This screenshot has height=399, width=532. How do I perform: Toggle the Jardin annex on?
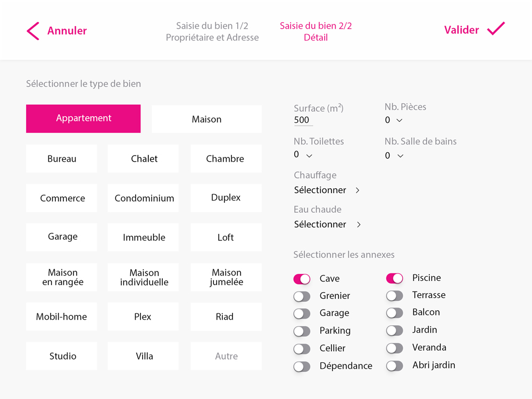click(x=394, y=330)
